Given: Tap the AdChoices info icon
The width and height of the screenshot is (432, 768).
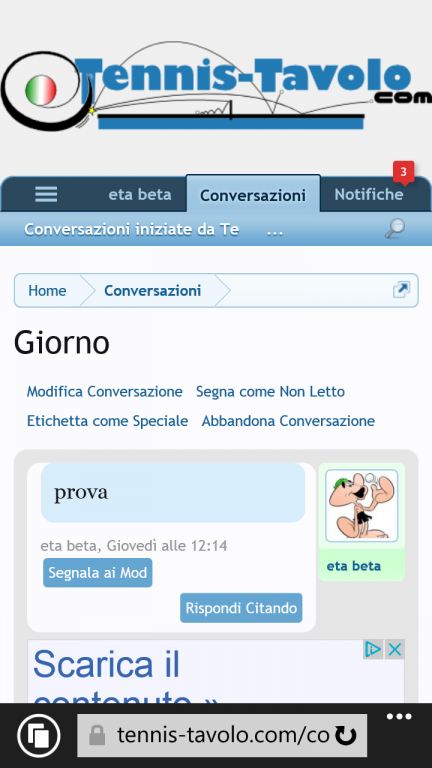Looking at the screenshot, I should (373, 649).
